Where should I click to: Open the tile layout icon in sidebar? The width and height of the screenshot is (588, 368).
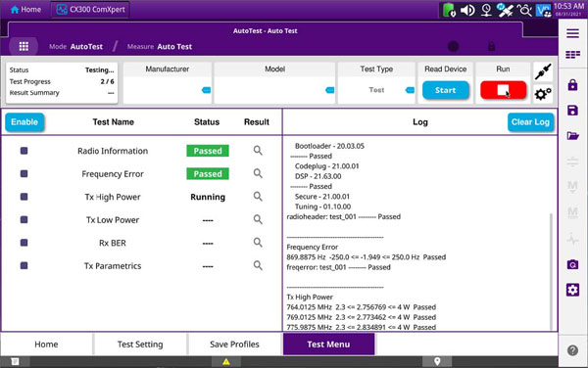click(572, 55)
